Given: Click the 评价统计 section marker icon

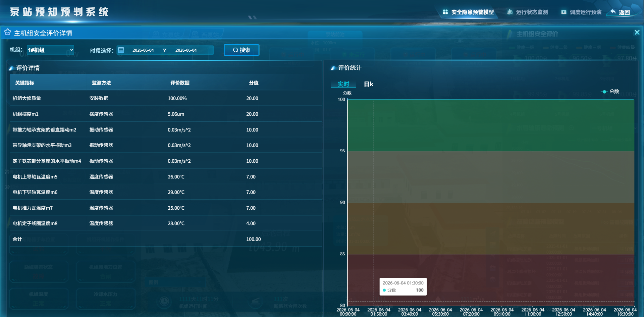Looking at the screenshot, I should pyautogui.click(x=333, y=68).
